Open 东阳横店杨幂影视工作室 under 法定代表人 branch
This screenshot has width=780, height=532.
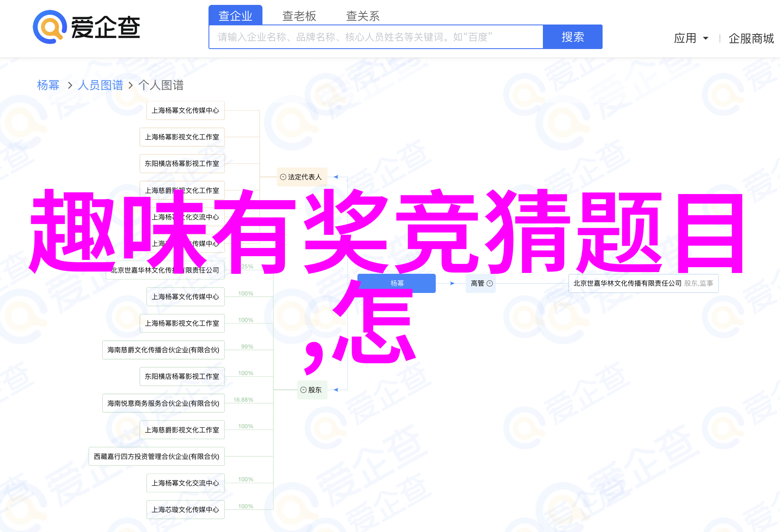tap(182, 163)
